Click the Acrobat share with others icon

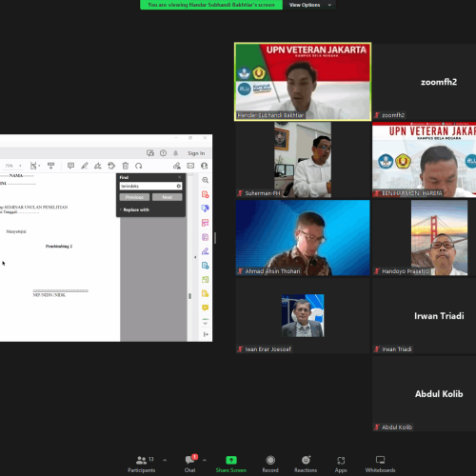click(205, 166)
